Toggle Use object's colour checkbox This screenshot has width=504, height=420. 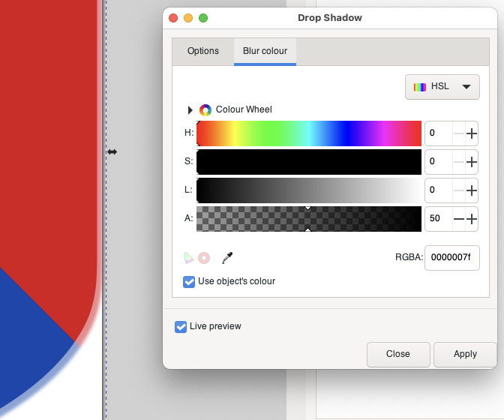[189, 282]
